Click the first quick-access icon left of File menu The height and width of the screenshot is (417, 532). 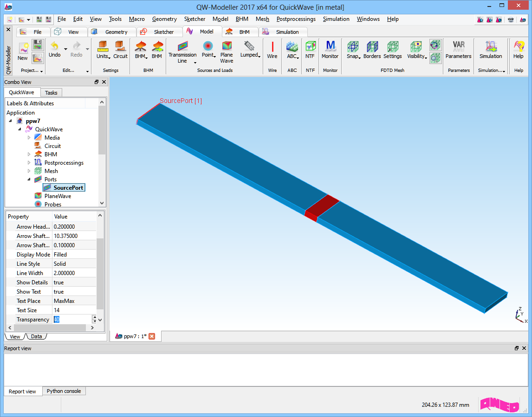click(9, 19)
